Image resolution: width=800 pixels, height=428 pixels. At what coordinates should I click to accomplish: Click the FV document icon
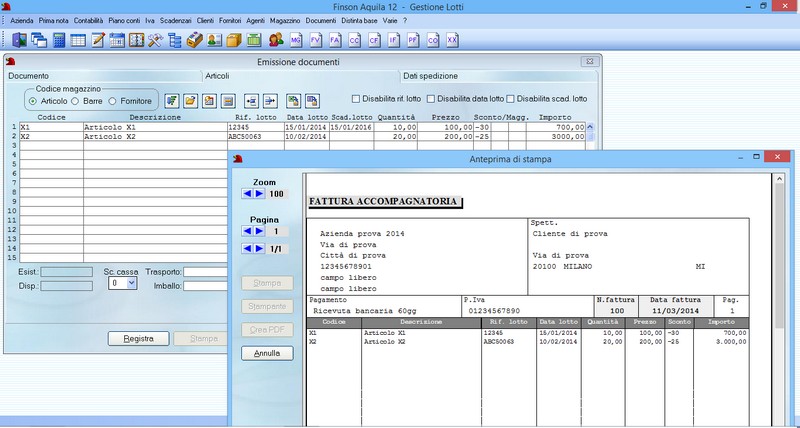click(316, 40)
